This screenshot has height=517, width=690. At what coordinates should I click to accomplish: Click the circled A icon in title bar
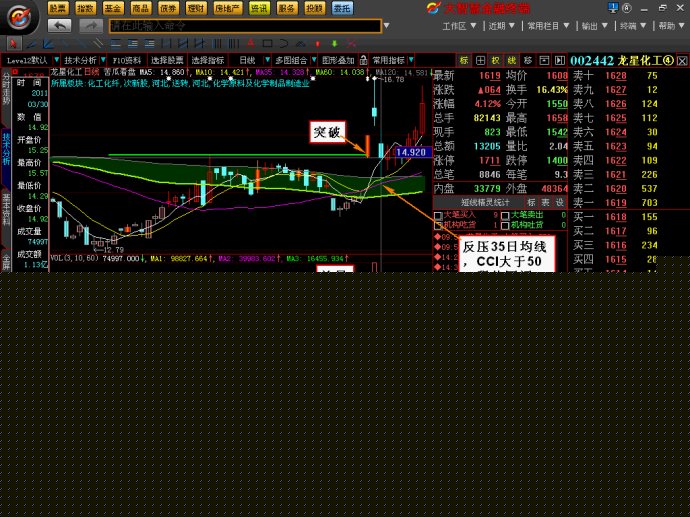[x=627, y=8]
